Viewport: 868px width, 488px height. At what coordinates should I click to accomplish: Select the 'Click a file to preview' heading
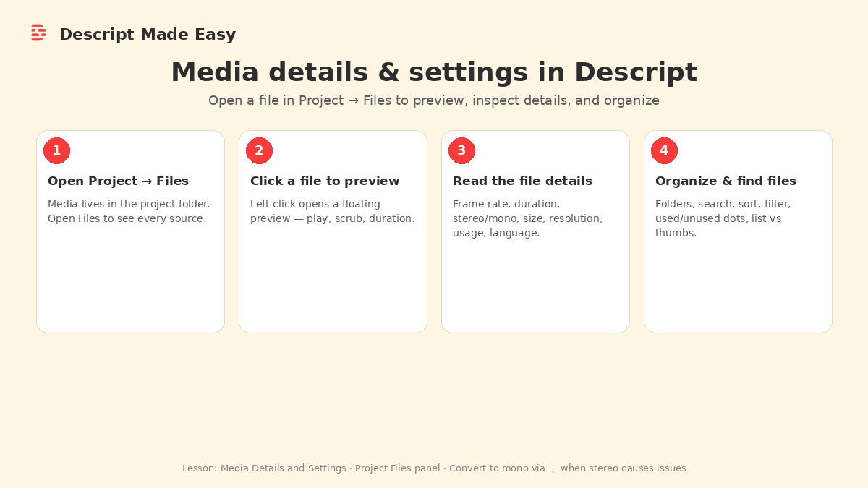point(325,181)
